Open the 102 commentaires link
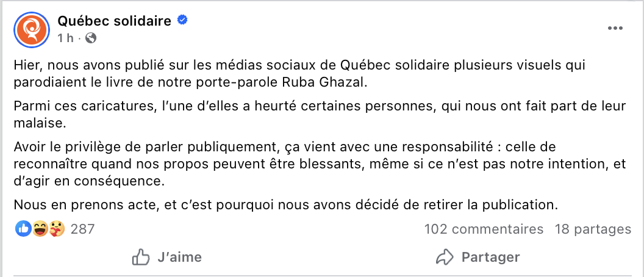The height and width of the screenshot is (277, 644). coord(484,229)
